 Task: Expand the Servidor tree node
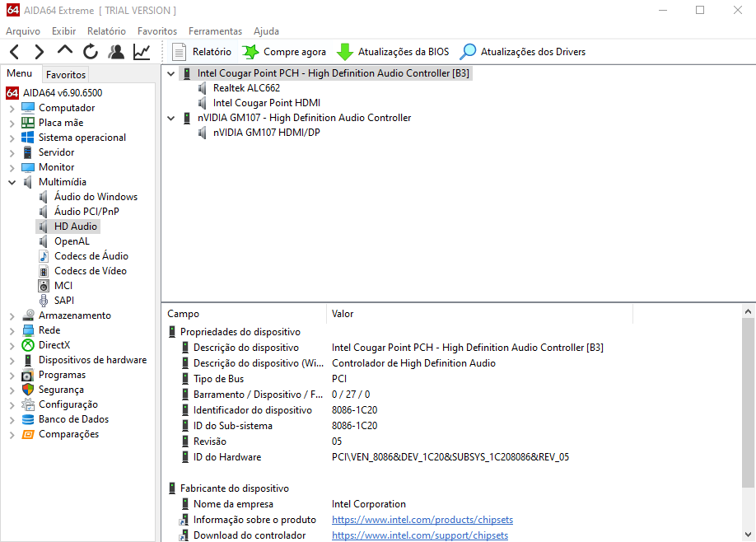(x=12, y=153)
